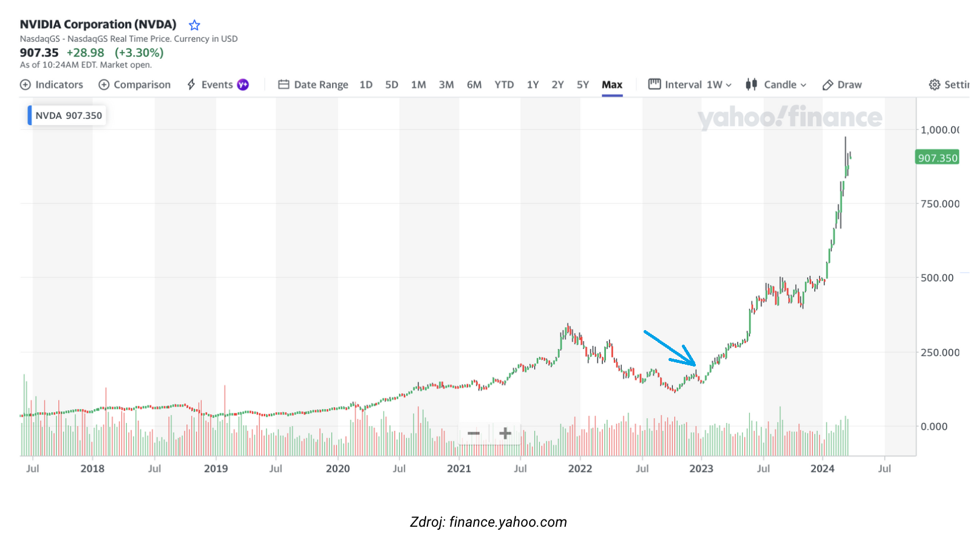Image resolution: width=980 pixels, height=551 pixels.
Task: Select the 1D range tab
Action: [366, 85]
